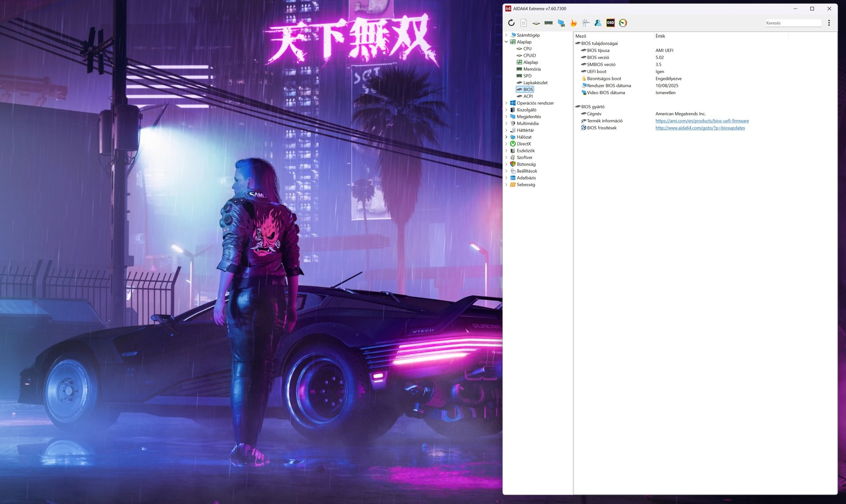This screenshot has width=846, height=504.
Task: Click the Engedélyezve value
Action: click(x=669, y=78)
